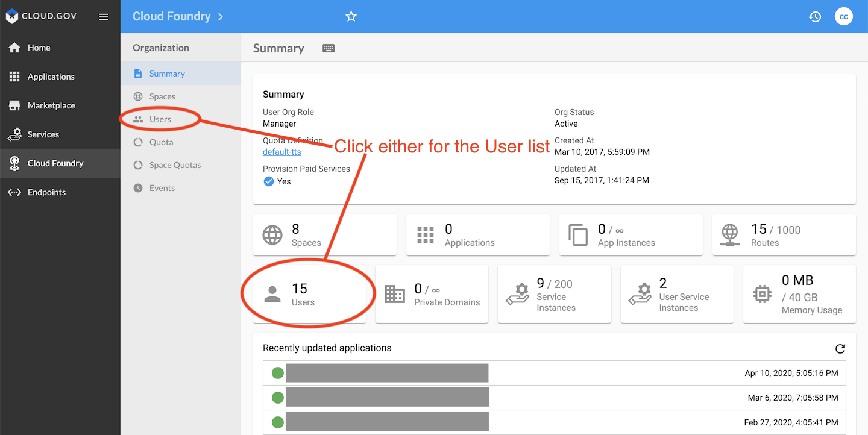The height and width of the screenshot is (435, 868).
Task: Open the Quota organization tab
Action: click(x=181, y=142)
